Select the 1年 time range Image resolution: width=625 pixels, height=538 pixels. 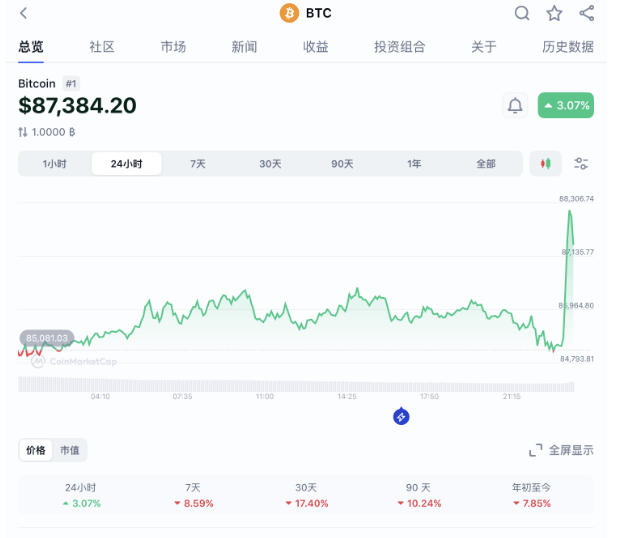pos(414,164)
